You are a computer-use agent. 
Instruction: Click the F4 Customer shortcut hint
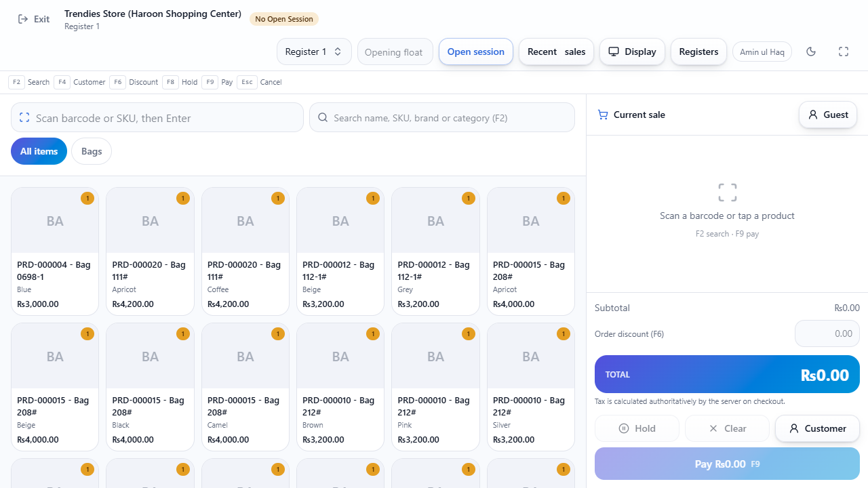(x=80, y=82)
